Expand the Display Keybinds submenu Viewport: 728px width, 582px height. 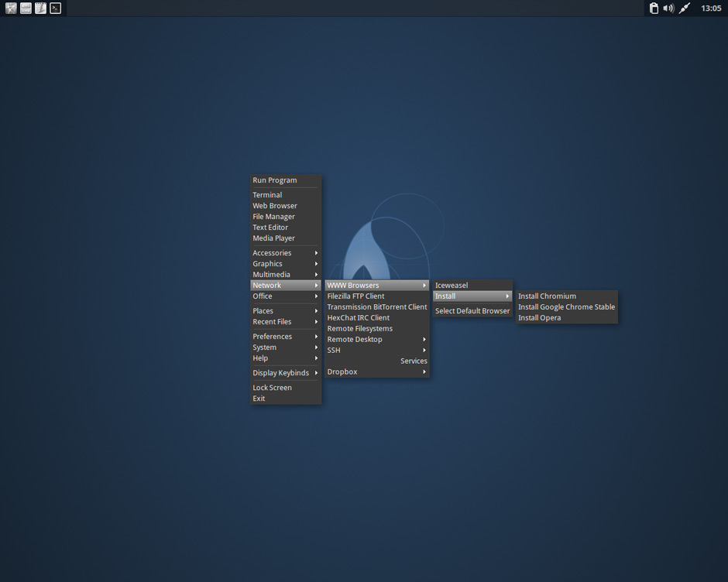(x=286, y=373)
